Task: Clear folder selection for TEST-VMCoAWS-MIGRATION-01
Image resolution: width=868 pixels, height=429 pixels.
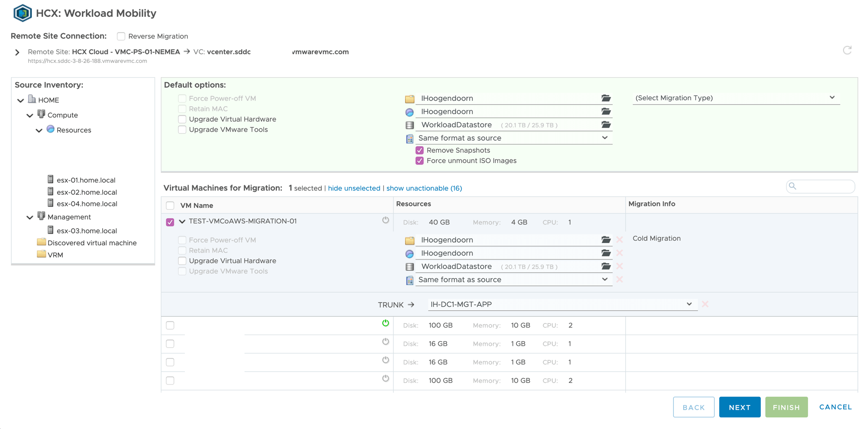Action: pyautogui.click(x=619, y=240)
